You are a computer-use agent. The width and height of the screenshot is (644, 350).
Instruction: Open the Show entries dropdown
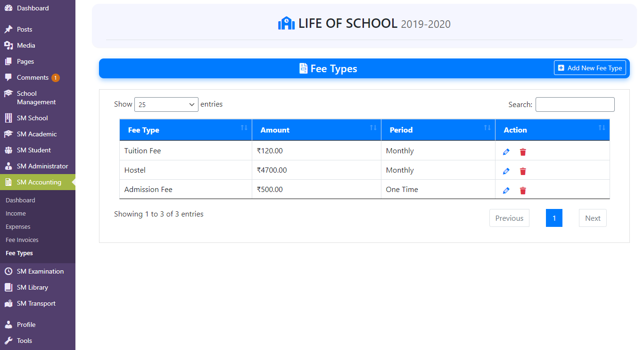click(166, 104)
